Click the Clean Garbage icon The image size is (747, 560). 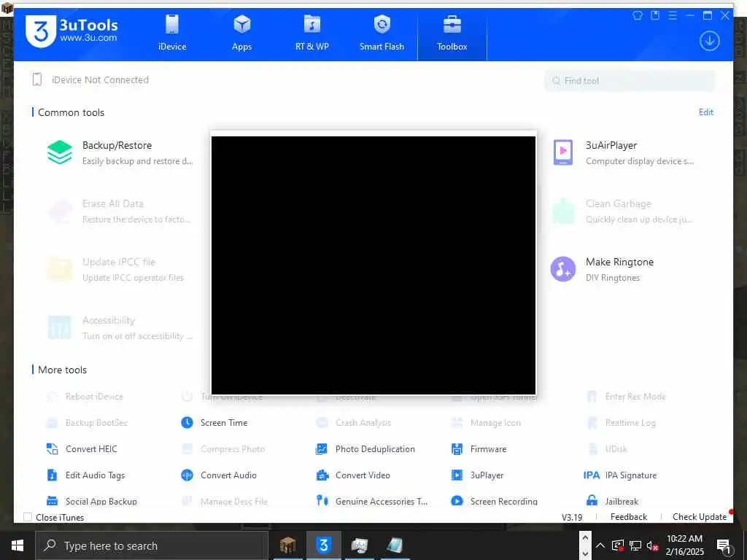coord(563,211)
